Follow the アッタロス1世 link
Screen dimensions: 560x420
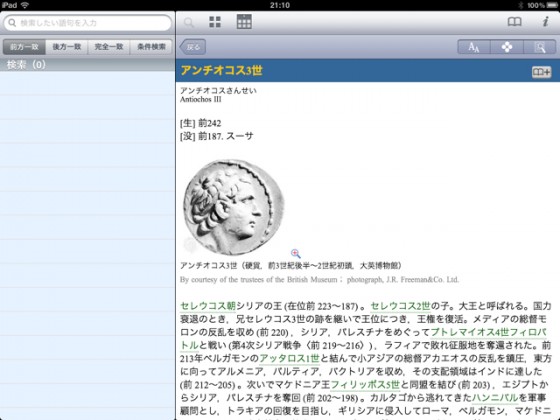(289, 358)
